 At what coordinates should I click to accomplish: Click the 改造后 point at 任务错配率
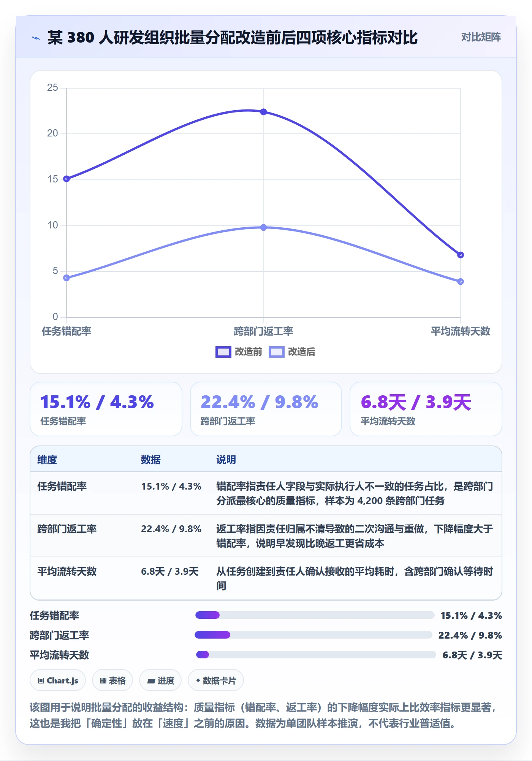coord(66,278)
